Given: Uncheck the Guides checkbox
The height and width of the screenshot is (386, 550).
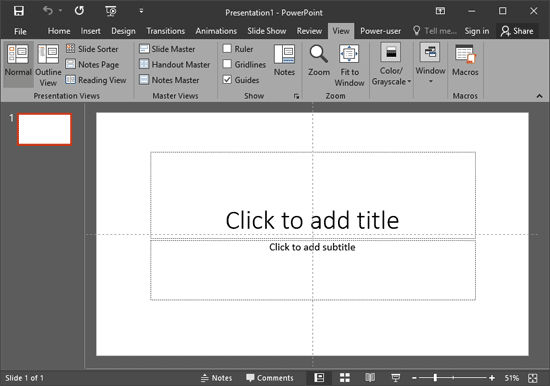Looking at the screenshot, I should click(x=227, y=80).
